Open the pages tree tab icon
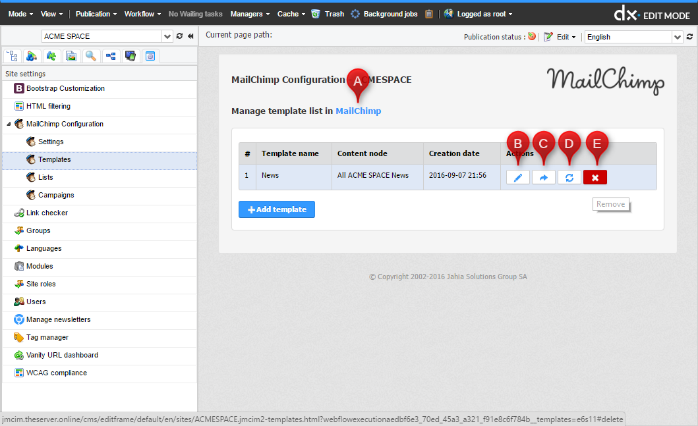 tap(12, 56)
